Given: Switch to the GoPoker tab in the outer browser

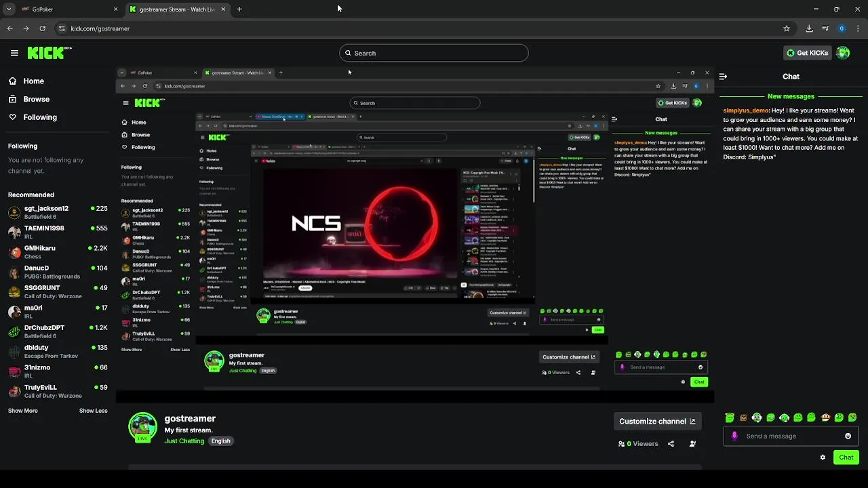Looking at the screenshot, I should tap(68, 9).
